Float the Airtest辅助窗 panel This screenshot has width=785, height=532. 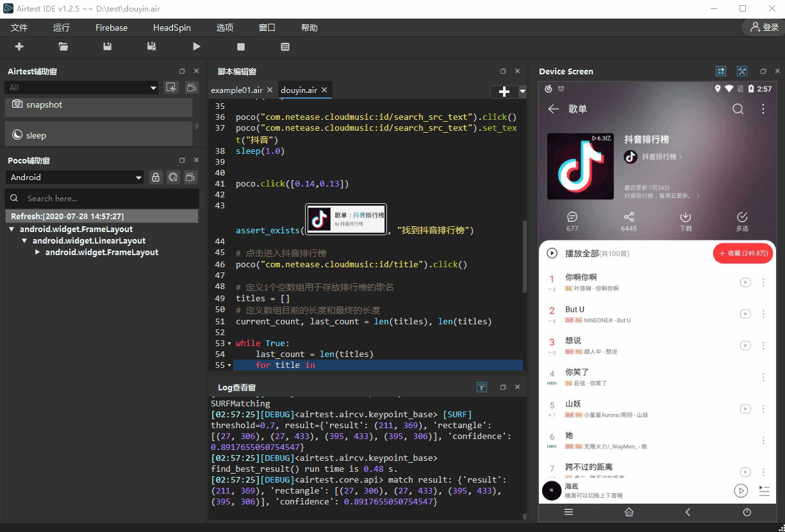tap(182, 71)
